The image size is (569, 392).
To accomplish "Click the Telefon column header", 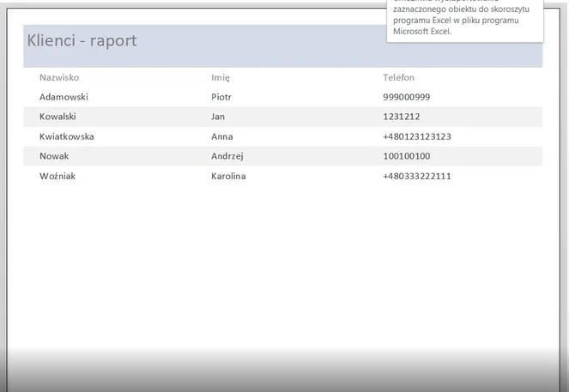I will [x=398, y=77].
